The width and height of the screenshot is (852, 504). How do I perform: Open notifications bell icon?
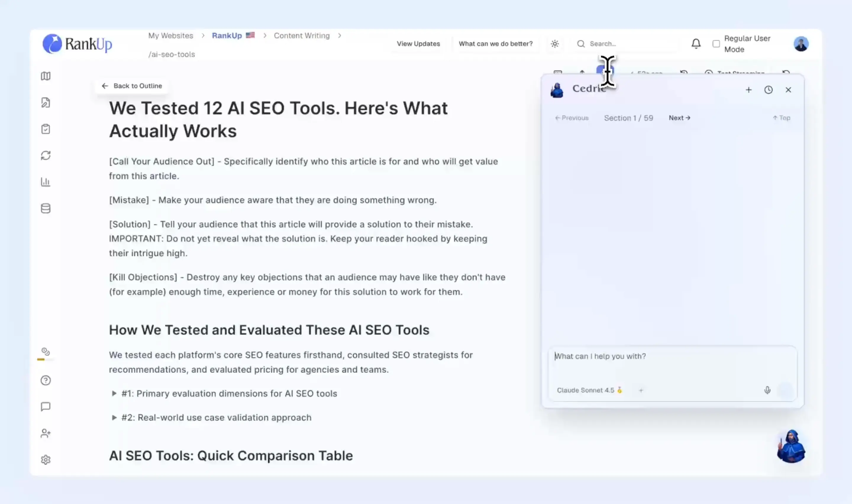696,43
